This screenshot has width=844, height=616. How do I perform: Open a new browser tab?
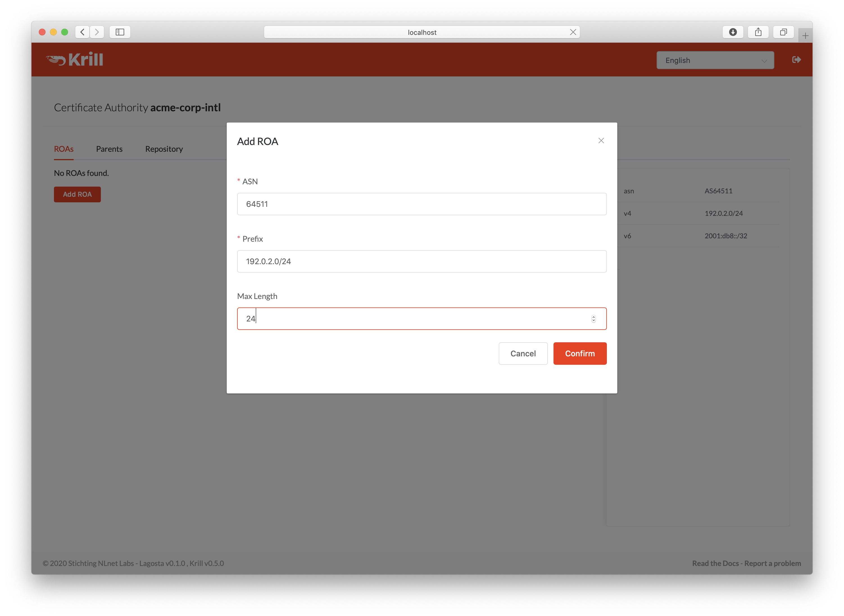coord(805,36)
